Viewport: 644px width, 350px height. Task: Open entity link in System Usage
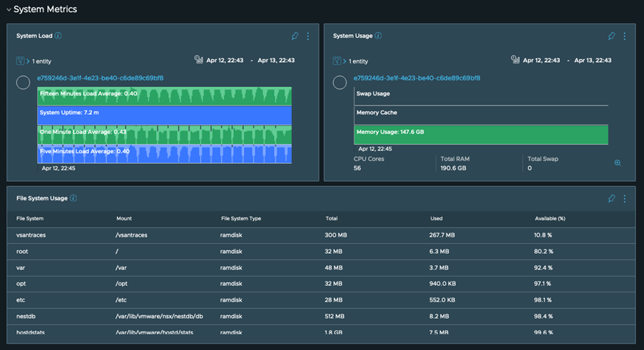coord(416,78)
